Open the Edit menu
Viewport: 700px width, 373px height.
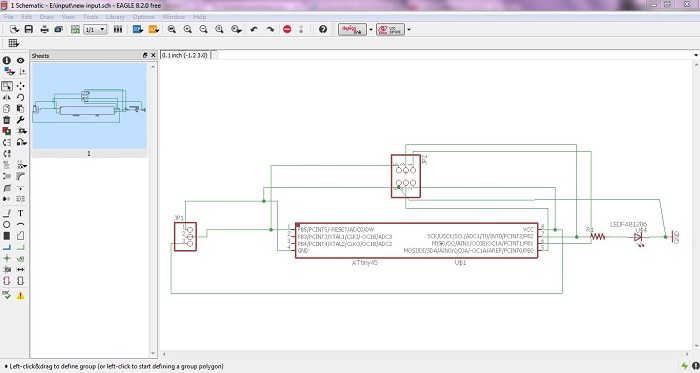click(26, 17)
